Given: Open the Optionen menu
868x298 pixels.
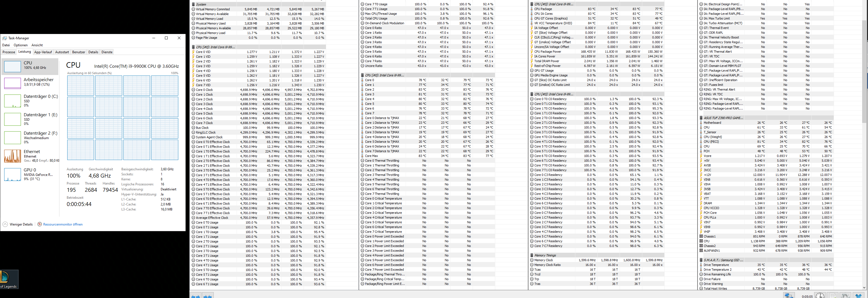Looking at the screenshot, I should (x=21, y=45).
